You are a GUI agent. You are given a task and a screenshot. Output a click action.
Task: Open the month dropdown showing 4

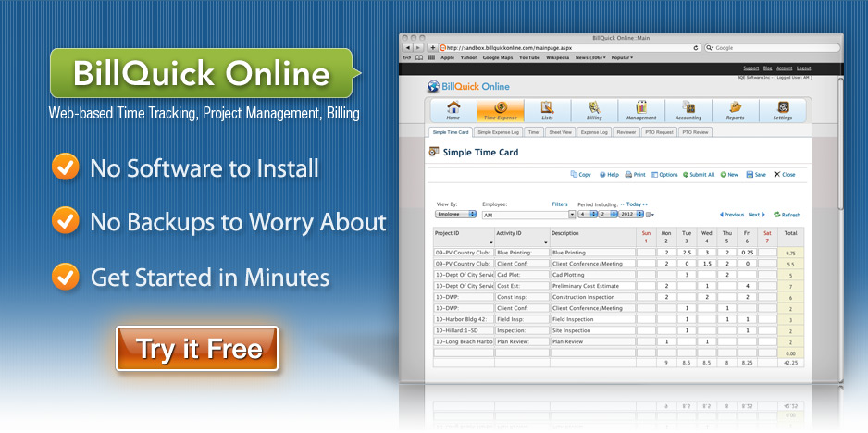click(588, 214)
